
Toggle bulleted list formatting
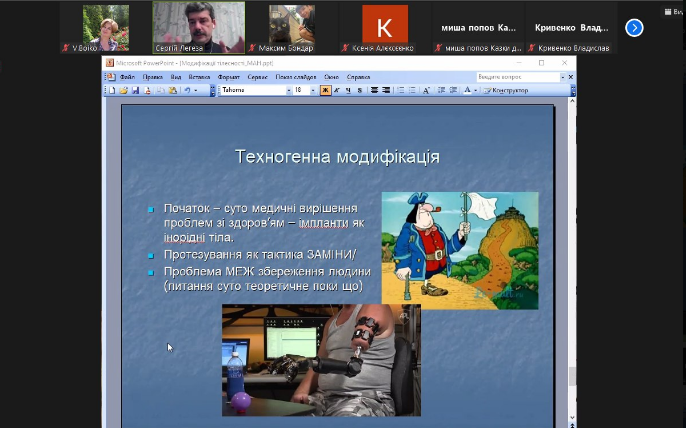pyautogui.click(x=412, y=90)
